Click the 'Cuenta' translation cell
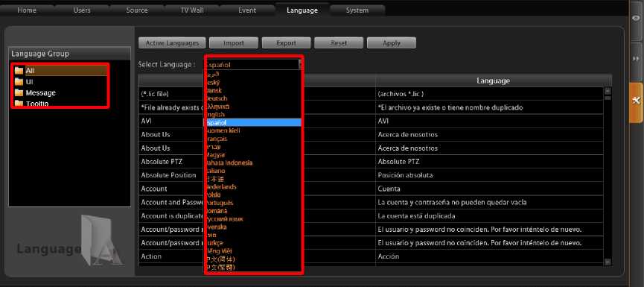This screenshot has width=644, height=287. click(489, 189)
